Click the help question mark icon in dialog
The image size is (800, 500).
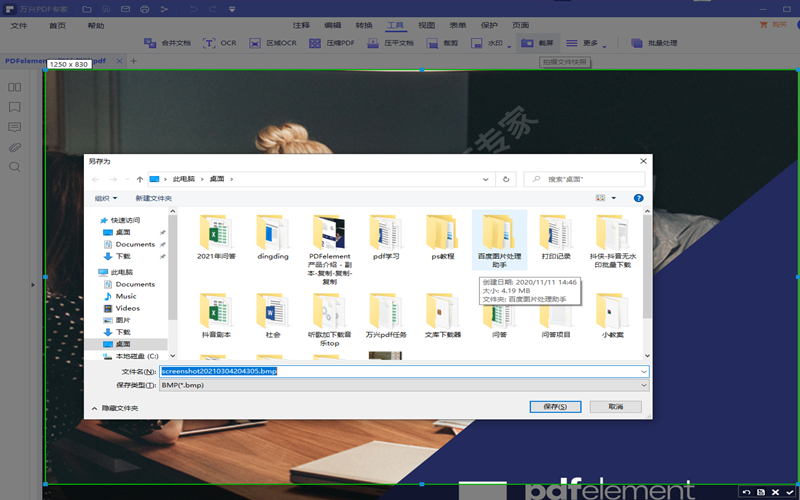638,198
